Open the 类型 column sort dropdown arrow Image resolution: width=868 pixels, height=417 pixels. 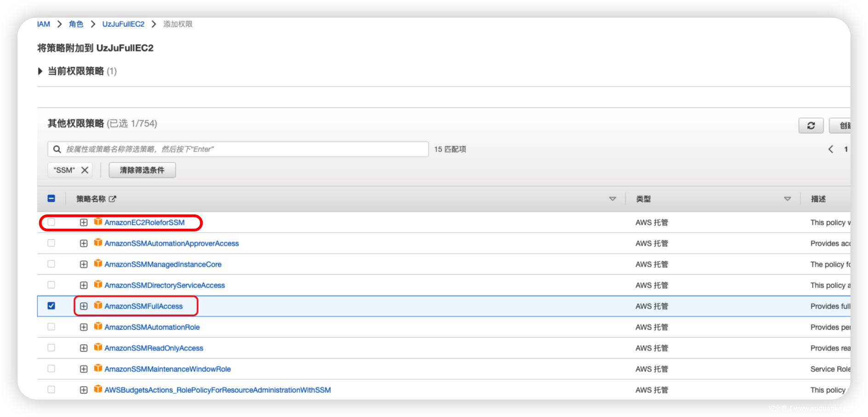pyautogui.click(x=787, y=199)
